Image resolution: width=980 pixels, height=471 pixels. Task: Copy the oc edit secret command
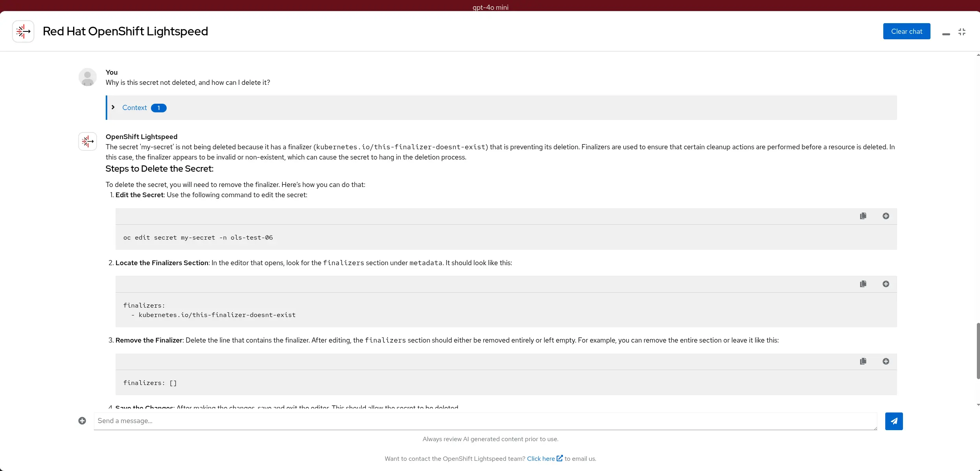click(x=863, y=216)
